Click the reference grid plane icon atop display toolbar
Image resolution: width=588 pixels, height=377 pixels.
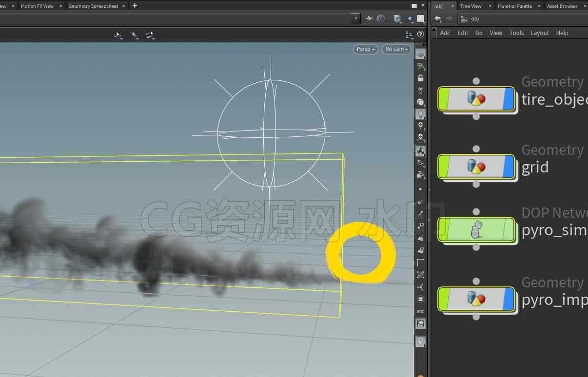(421, 54)
